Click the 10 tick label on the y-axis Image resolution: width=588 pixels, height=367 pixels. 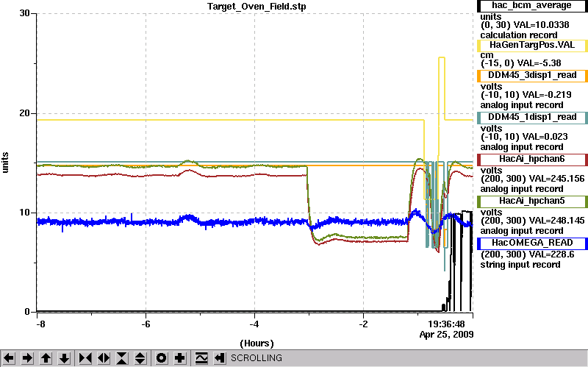pos(24,213)
